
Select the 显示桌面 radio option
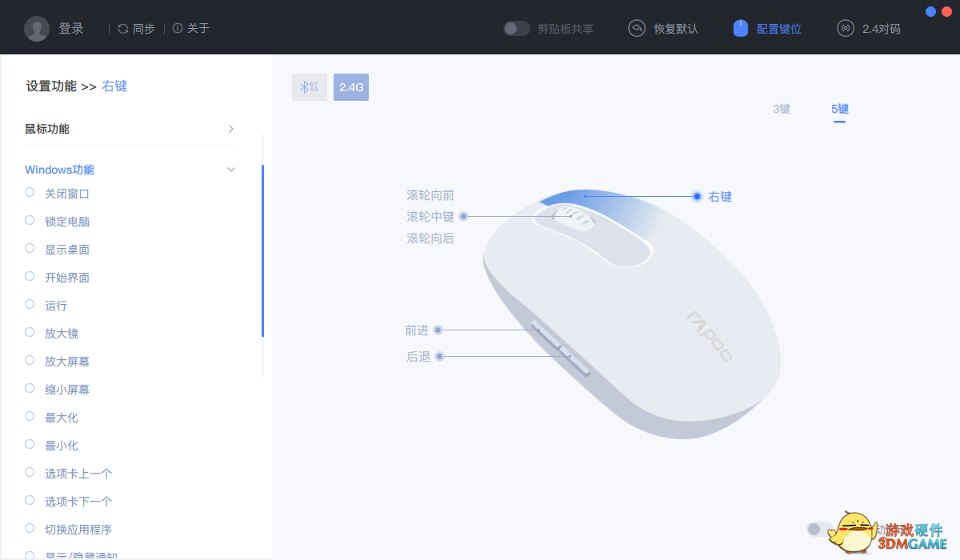point(30,248)
